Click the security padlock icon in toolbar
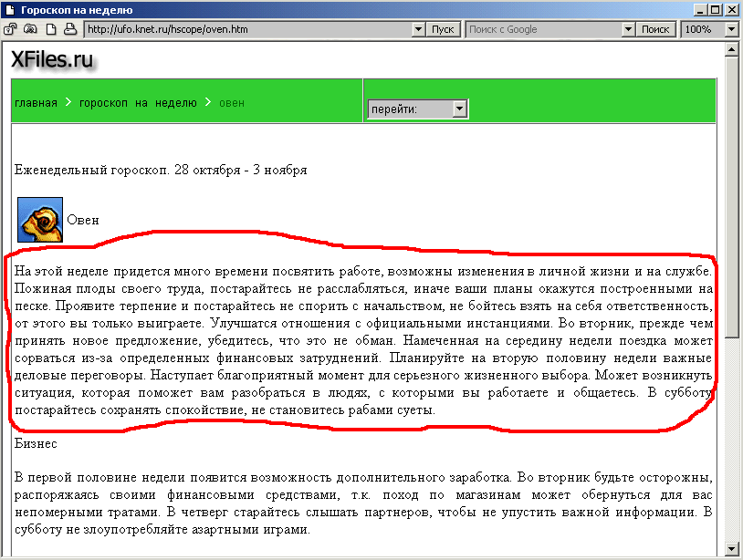 click(x=10, y=29)
